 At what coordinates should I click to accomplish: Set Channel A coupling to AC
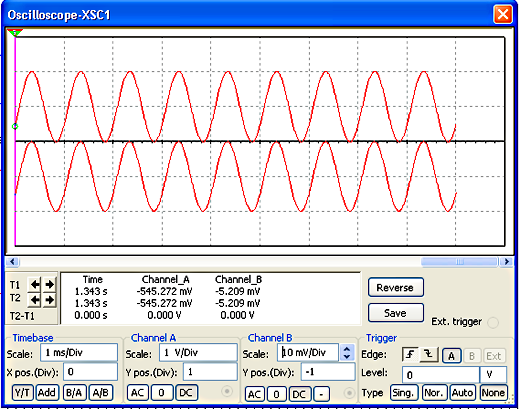137,393
